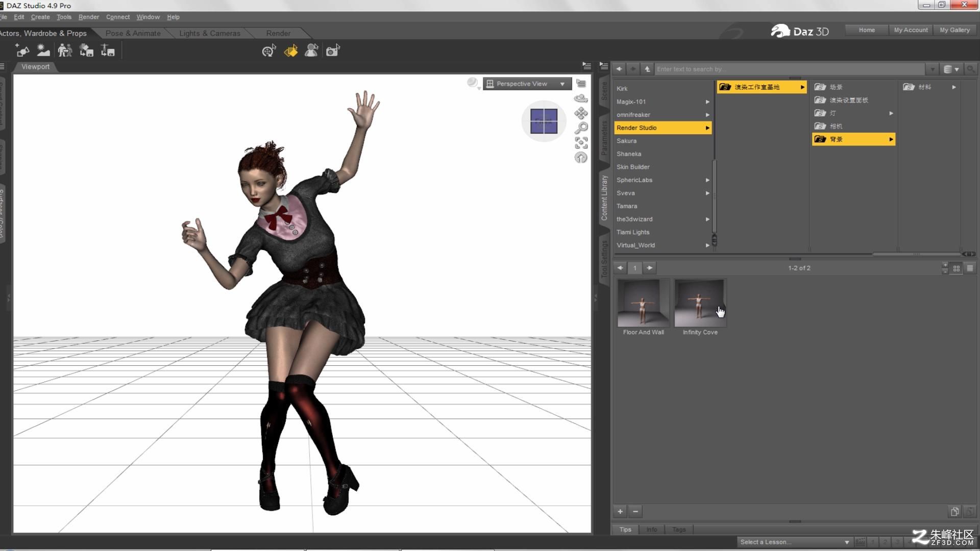Switch content to grid icon view
The image size is (980, 551).
pyautogui.click(x=957, y=268)
